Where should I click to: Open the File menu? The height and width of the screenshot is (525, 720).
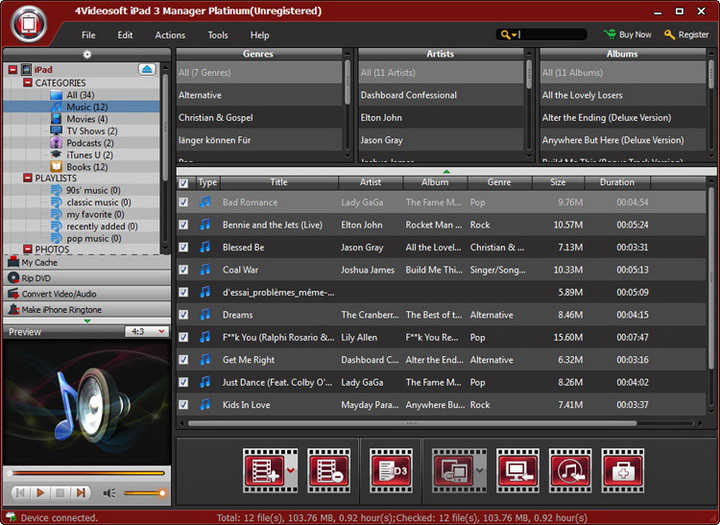click(x=89, y=35)
